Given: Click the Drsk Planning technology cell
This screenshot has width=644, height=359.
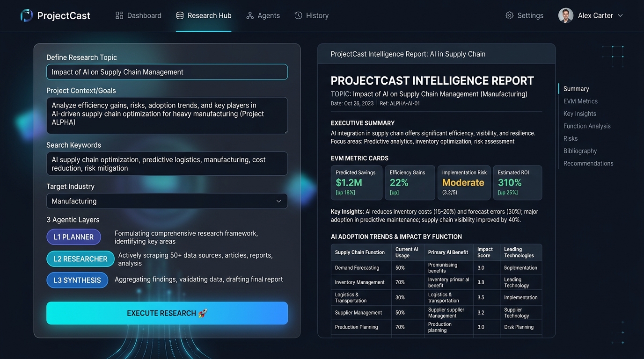Looking at the screenshot, I should coord(519,327).
